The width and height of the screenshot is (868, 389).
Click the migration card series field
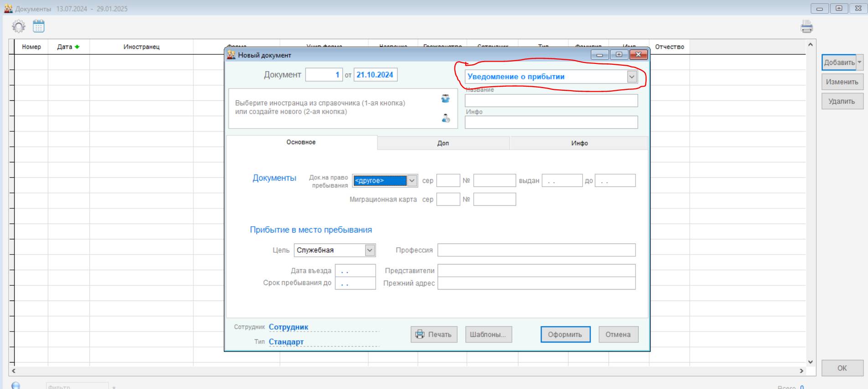[448, 199]
